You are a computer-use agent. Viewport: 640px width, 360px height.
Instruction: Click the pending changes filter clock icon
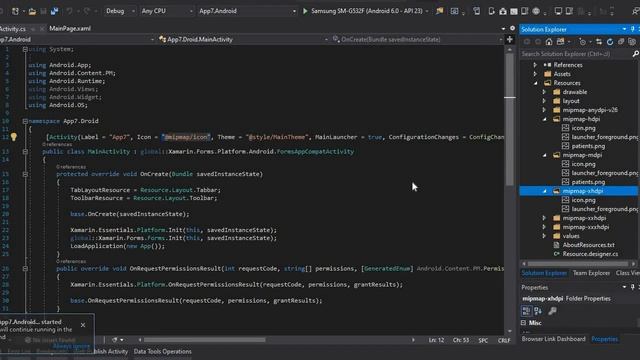[x=582, y=42]
